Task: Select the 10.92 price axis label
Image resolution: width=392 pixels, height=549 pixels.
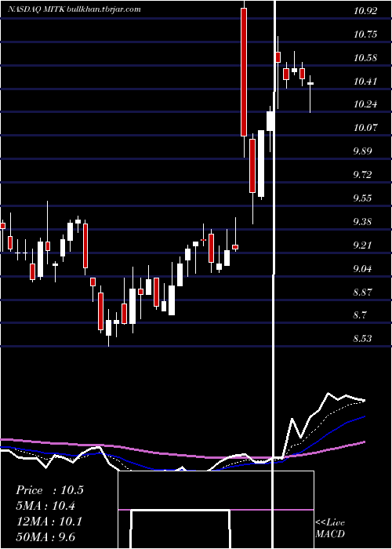Action: (365, 11)
